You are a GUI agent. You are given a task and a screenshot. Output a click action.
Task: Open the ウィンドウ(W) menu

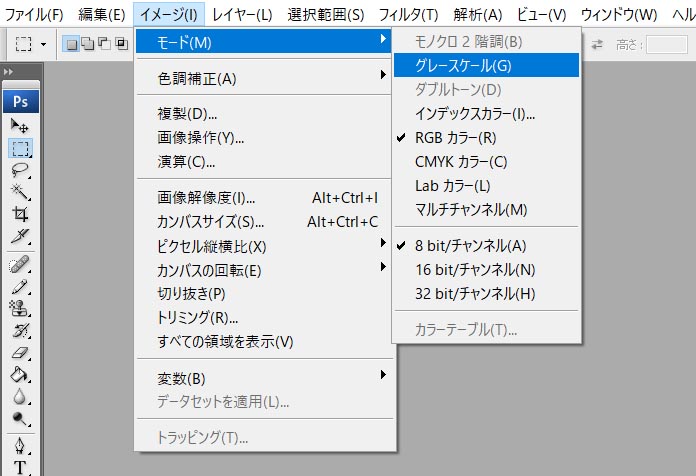pos(619,15)
